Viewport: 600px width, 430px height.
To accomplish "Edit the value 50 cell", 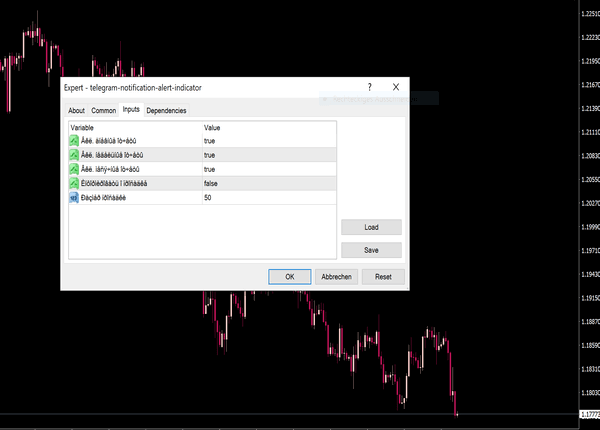I will click(x=269, y=197).
